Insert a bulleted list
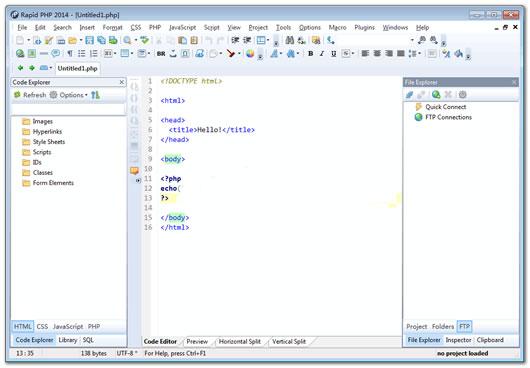The image size is (530, 368). coord(81,53)
